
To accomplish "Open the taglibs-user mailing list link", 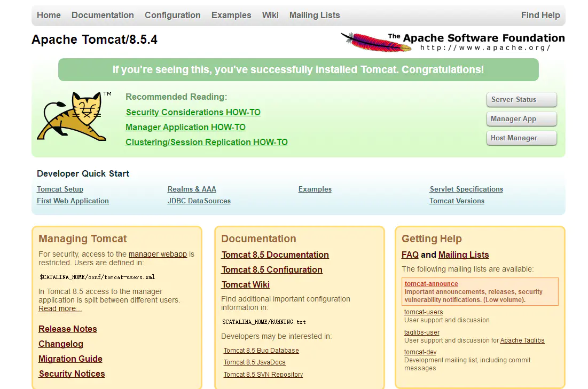I will (422, 332).
